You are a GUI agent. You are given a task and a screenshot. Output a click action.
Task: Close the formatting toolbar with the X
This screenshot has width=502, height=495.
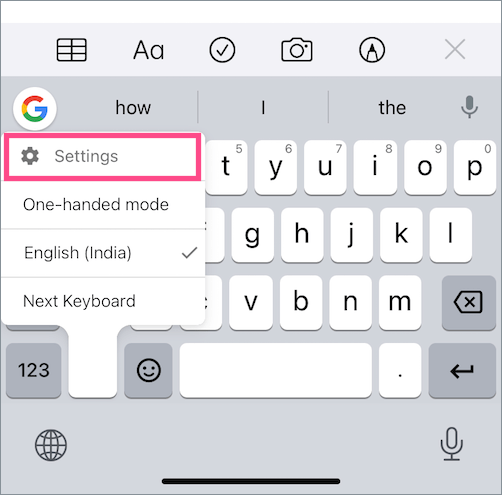[455, 49]
